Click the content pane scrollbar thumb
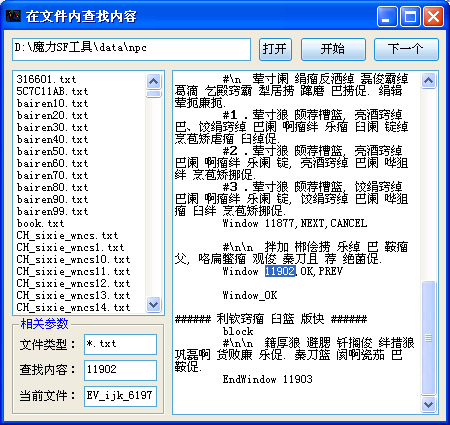The image size is (450, 425). coord(428,338)
